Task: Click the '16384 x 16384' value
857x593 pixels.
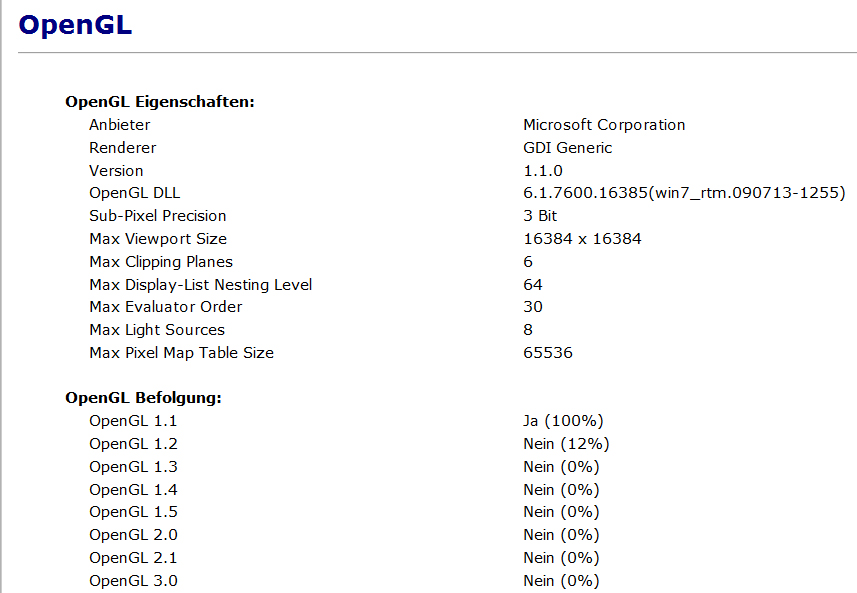Action: pos(582,239)
